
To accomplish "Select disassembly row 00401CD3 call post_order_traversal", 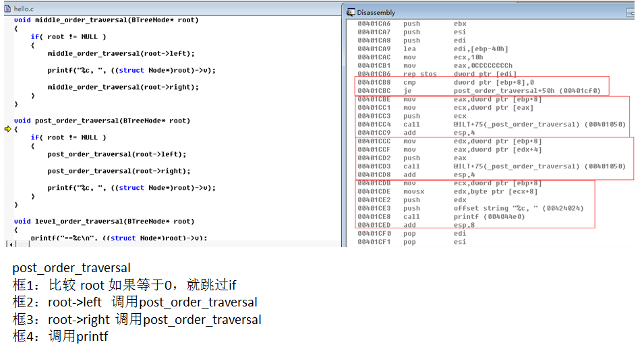I will (x=492, y=166).
